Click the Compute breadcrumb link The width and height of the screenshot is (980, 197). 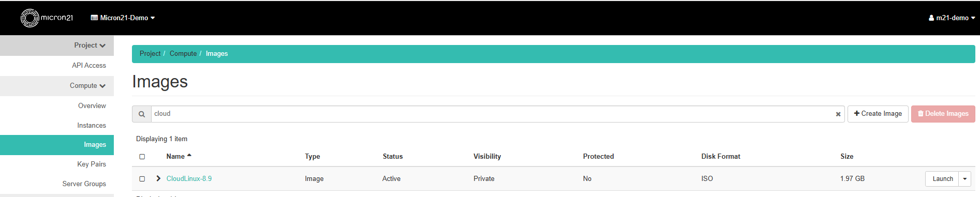click(x=183, y=54)
